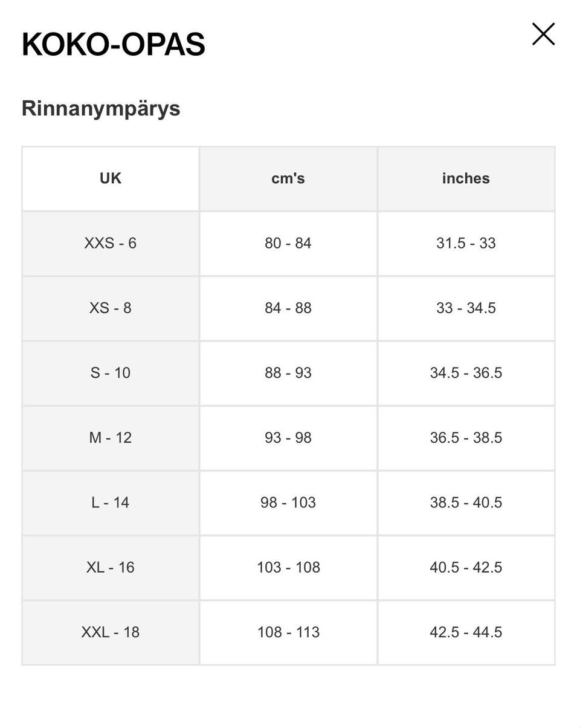Click the XXS - 6 size row
580x728 pixels.
[288, 243]
